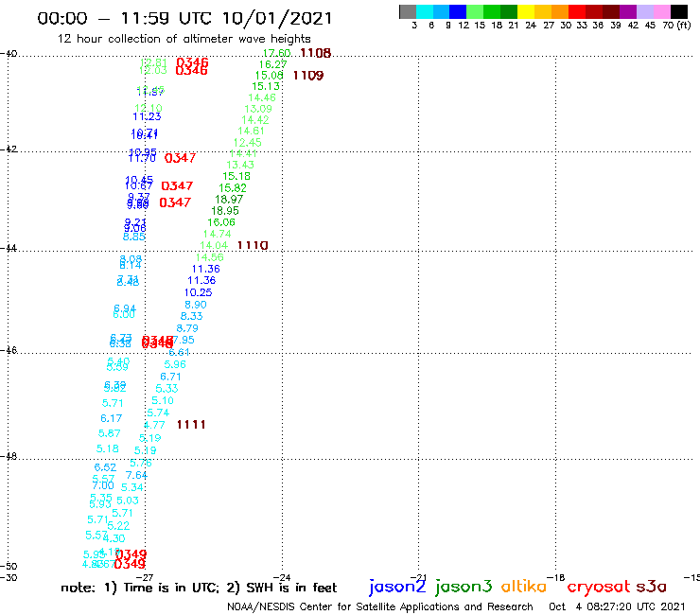Click the 18.95 wave height value

[x=225, y=210]
